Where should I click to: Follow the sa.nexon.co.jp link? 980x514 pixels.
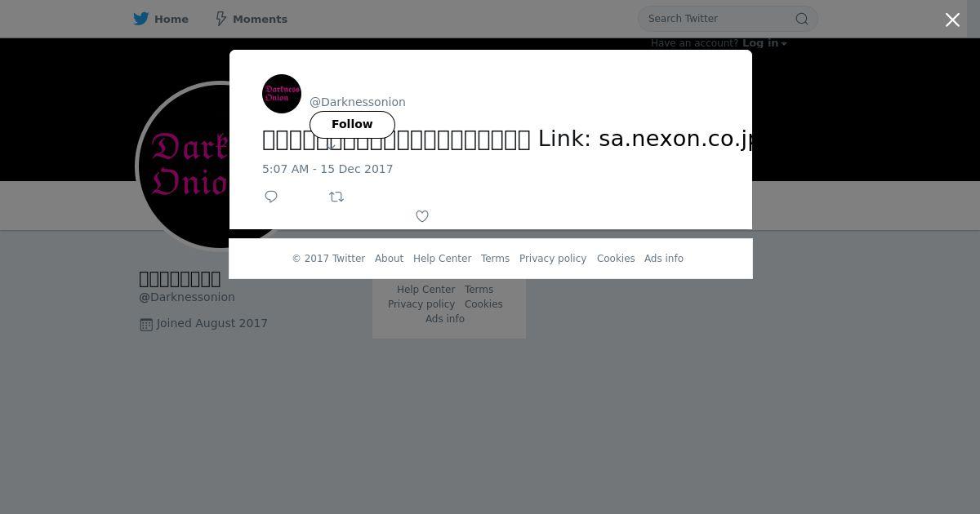(675, 139)
